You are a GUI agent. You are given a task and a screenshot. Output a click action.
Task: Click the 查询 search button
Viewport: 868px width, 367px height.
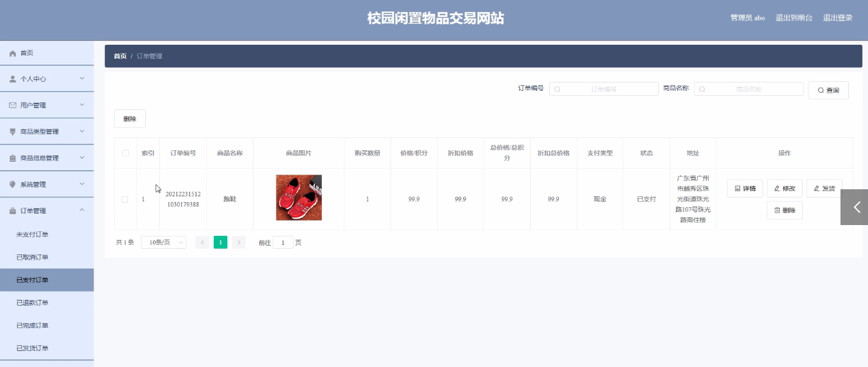(x=828, y=90)
